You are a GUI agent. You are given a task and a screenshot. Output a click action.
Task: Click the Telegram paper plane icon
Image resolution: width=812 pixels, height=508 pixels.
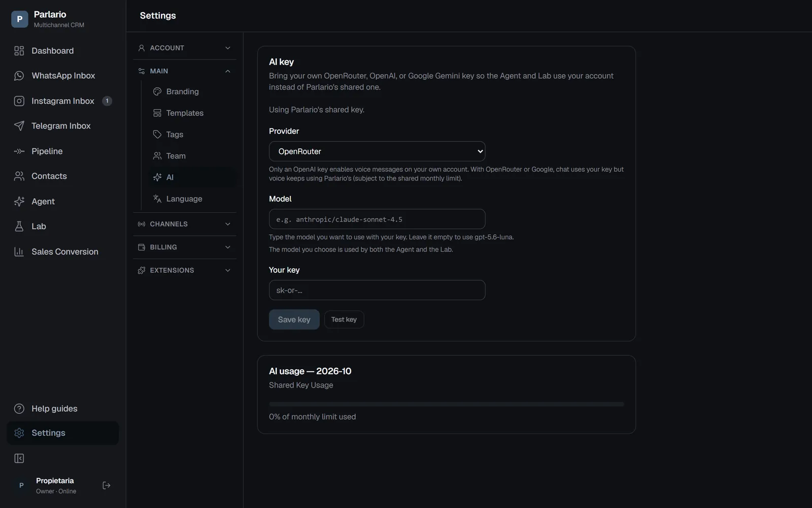pyautogui.click(x=19, y=126)
